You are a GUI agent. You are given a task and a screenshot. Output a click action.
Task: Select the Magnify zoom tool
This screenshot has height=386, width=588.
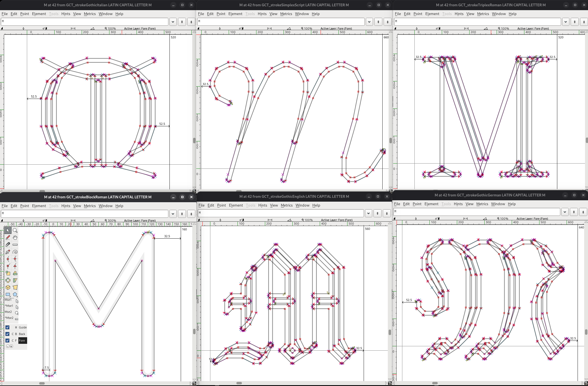pos(15,231)
